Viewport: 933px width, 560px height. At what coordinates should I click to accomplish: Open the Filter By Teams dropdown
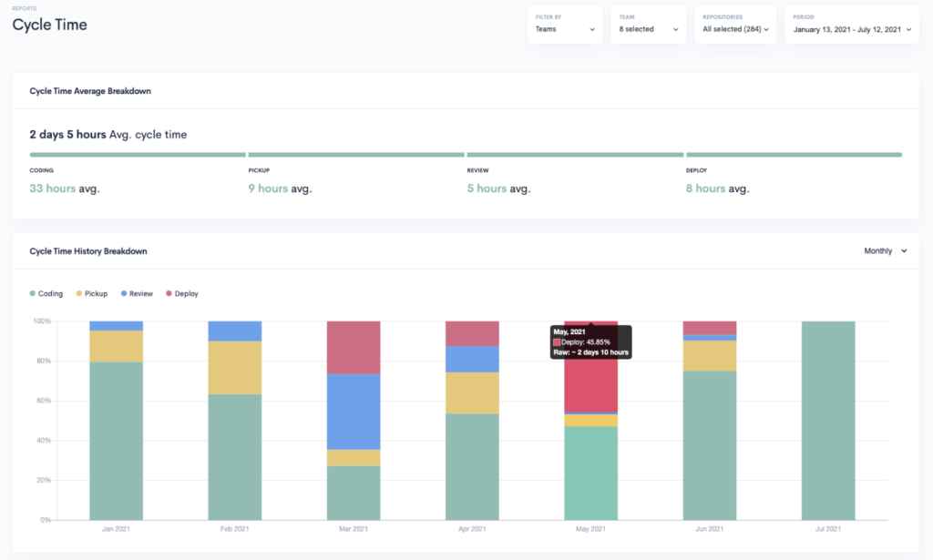tap(565, 29)
